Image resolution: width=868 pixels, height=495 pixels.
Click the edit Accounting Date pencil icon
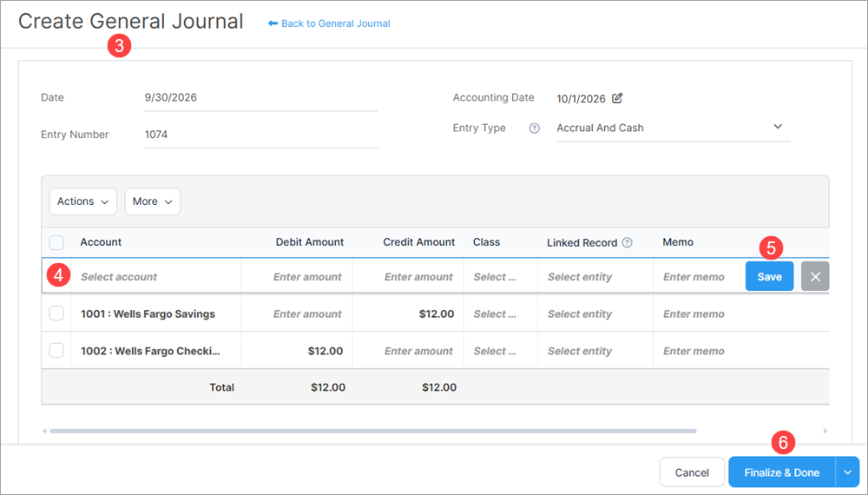pyautogui.click(x=616, y=98)
